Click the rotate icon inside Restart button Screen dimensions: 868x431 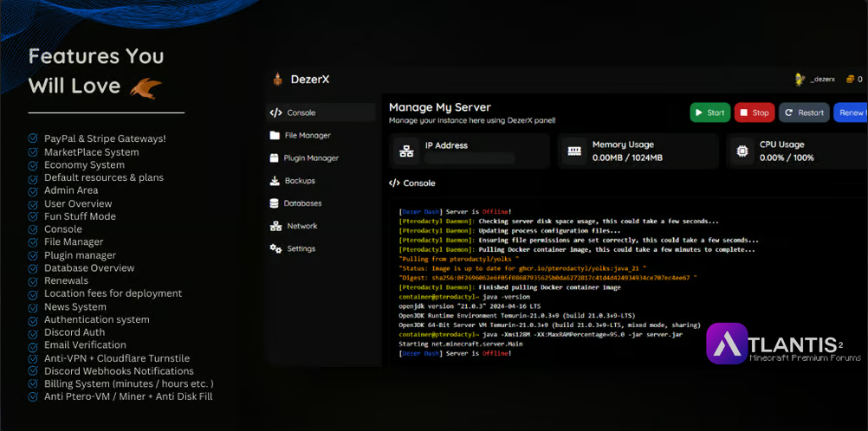(x=789, y=113)
